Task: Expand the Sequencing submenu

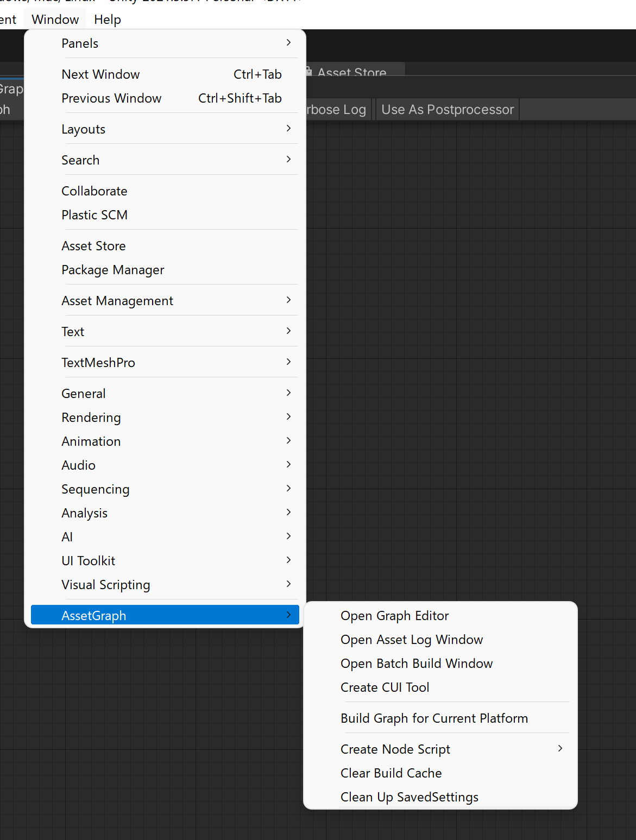Action: tap(165, 489)
